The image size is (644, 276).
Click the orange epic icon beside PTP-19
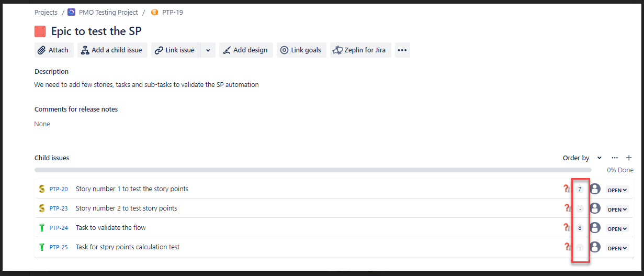coord(154,12)
